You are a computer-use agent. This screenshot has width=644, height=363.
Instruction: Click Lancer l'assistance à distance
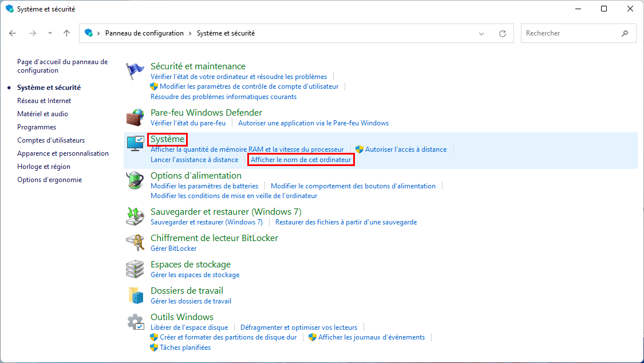(x=194, y=159)
